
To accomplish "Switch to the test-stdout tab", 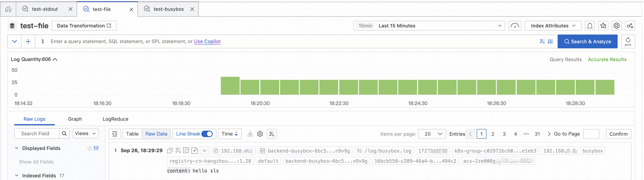I will point(44,9).
